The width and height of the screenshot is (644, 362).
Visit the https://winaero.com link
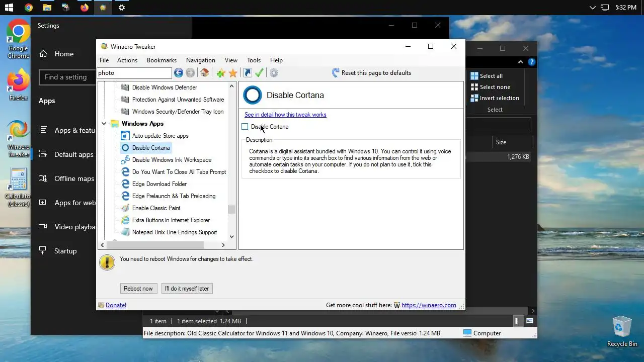click(429, 305)
